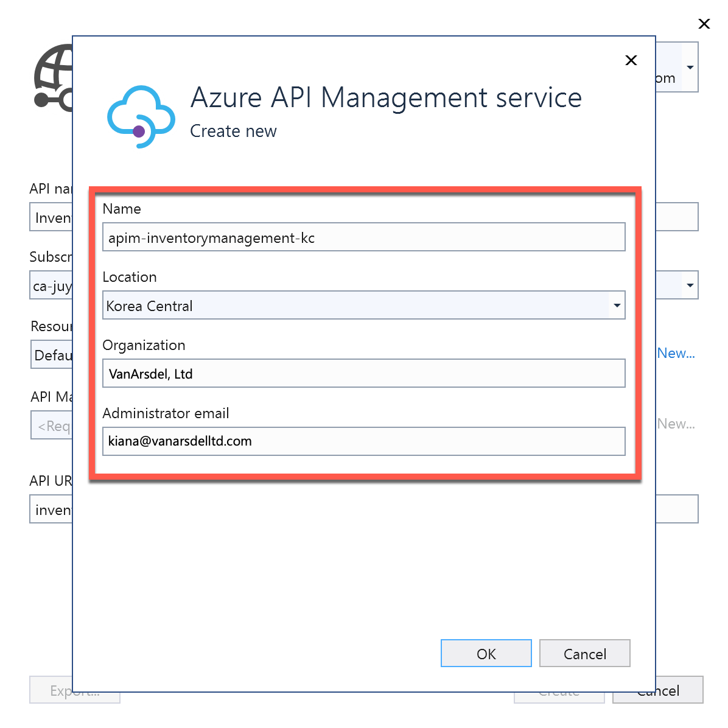Close the outer API dialog window
The width and height of the screenshot is (728, 728).
[x=704, y=24]
